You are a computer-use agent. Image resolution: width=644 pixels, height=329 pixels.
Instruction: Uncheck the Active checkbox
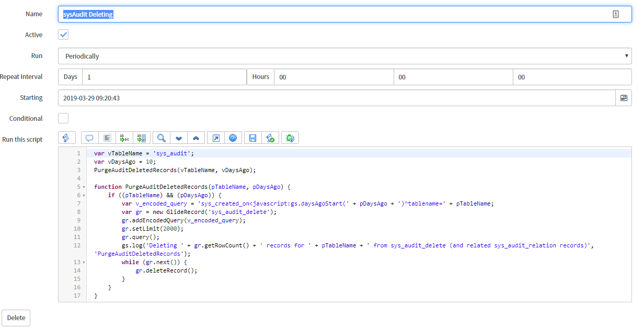63,35
